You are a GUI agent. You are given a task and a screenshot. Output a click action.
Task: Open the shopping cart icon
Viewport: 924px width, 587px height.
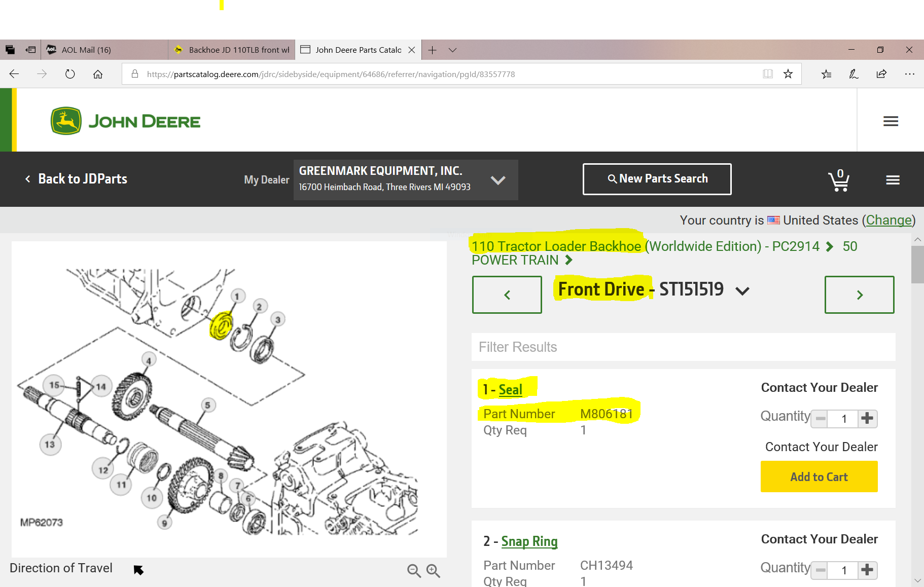coord(839,180)
